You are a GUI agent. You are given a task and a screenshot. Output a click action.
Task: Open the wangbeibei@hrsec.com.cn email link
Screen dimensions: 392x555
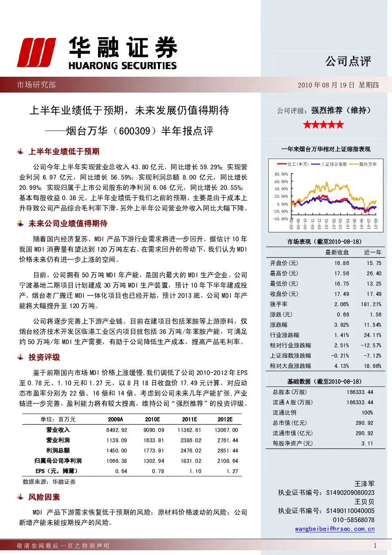(335, 529)
